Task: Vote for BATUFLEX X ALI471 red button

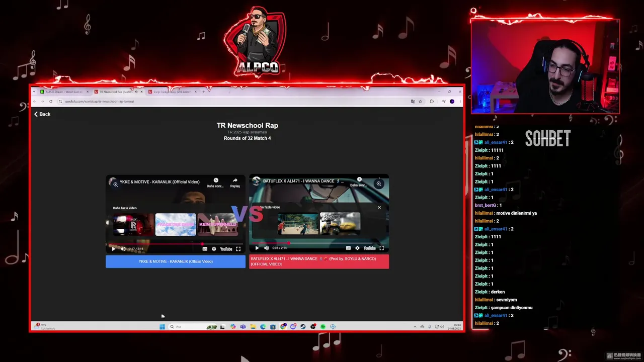Action: 319,261
